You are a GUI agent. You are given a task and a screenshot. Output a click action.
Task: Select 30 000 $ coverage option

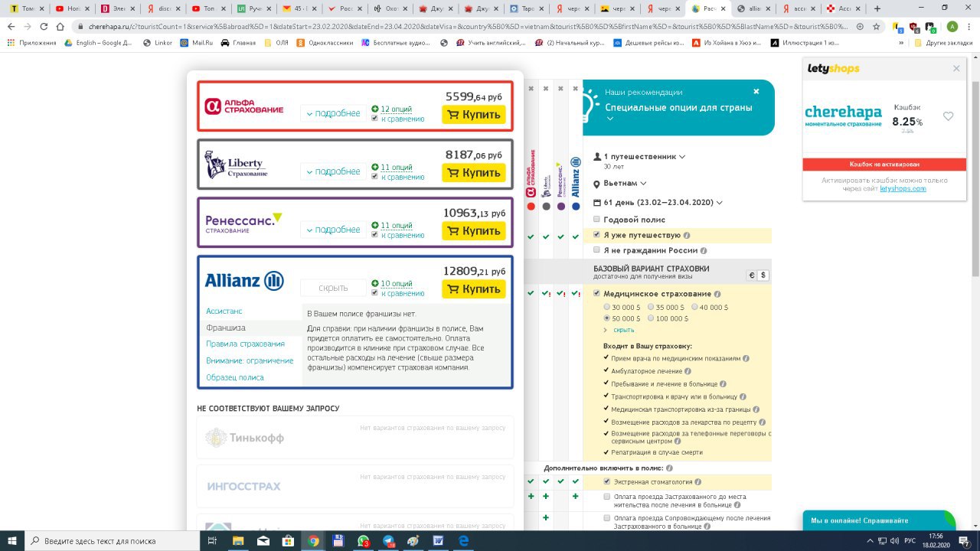pos(607,307)
